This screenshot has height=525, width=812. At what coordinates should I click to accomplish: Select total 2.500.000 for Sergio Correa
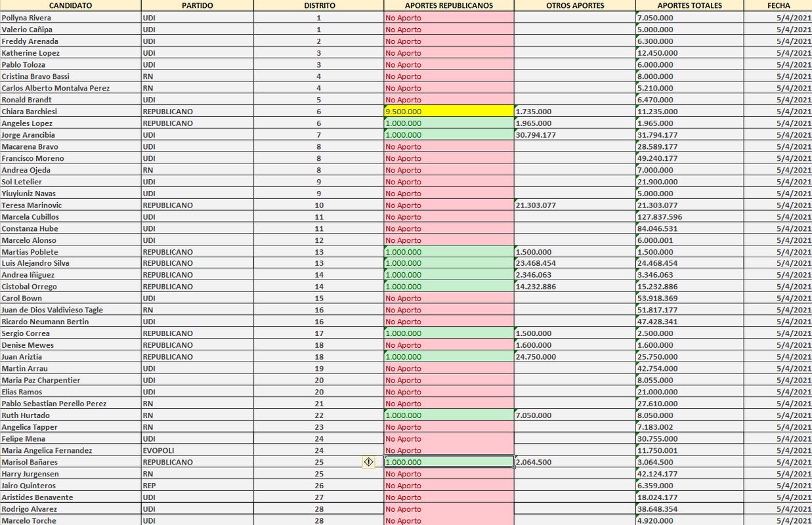(x=690, y=333)
